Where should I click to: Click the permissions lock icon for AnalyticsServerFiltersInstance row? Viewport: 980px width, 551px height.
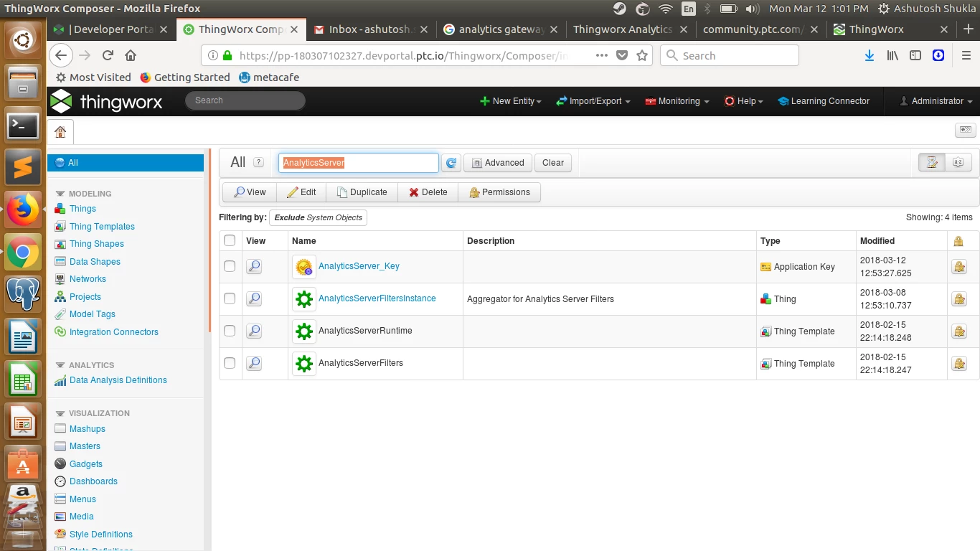click(x=958, y=299)
